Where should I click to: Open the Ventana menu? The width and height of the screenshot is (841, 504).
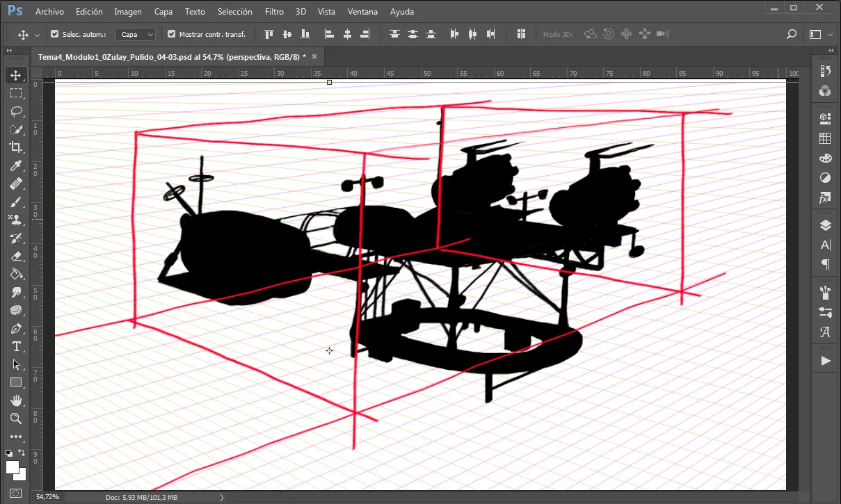362,12
